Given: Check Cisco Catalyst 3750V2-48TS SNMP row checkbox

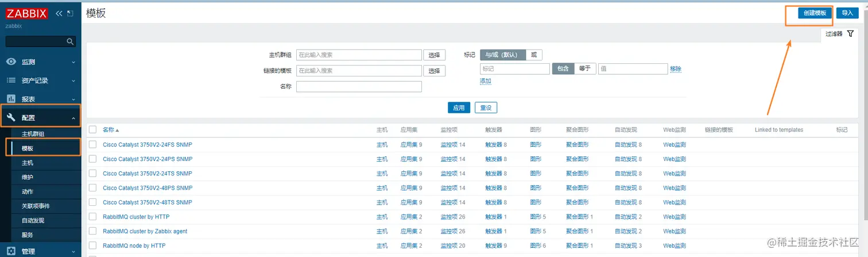Looking at the screenshot, I should [92, 202].
